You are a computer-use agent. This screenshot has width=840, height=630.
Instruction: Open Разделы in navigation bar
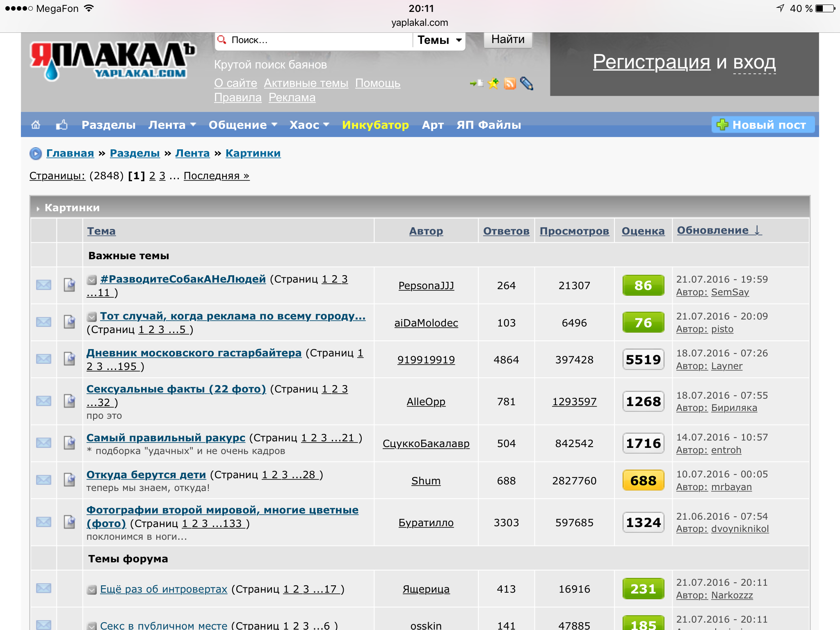[109, 125]
